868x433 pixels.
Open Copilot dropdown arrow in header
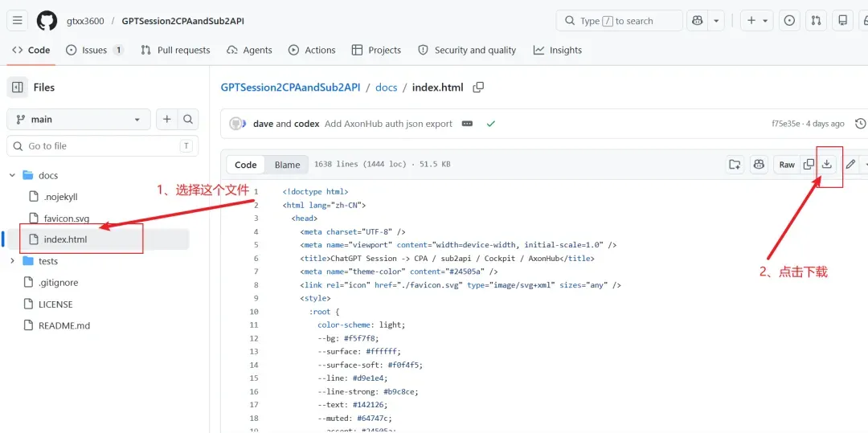pos(716,21)
